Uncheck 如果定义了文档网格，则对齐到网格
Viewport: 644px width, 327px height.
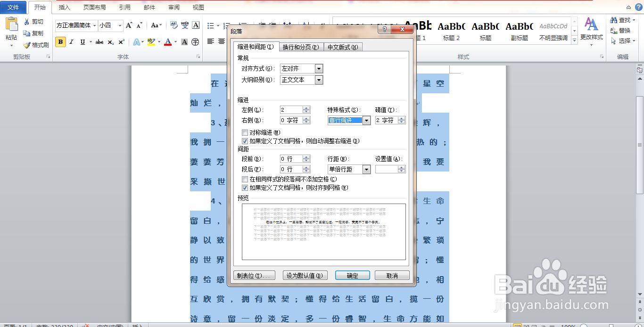[245, 187]
